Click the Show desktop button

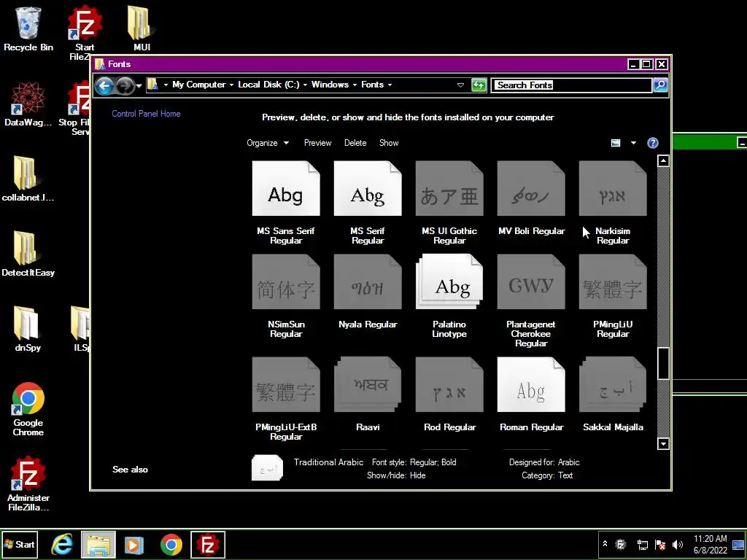[x=738, y=544]
